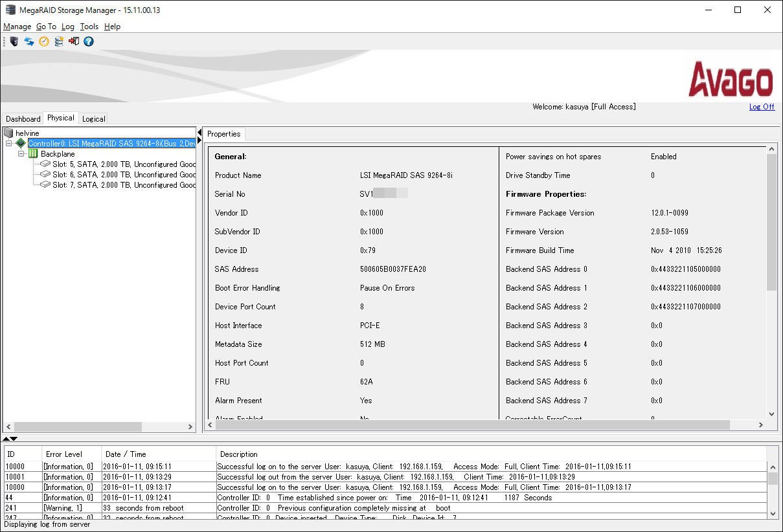Click the Firmware Package Version value 12.0.1-0099
This screenshot has width=783, height=532.
[x=670, y=213]
